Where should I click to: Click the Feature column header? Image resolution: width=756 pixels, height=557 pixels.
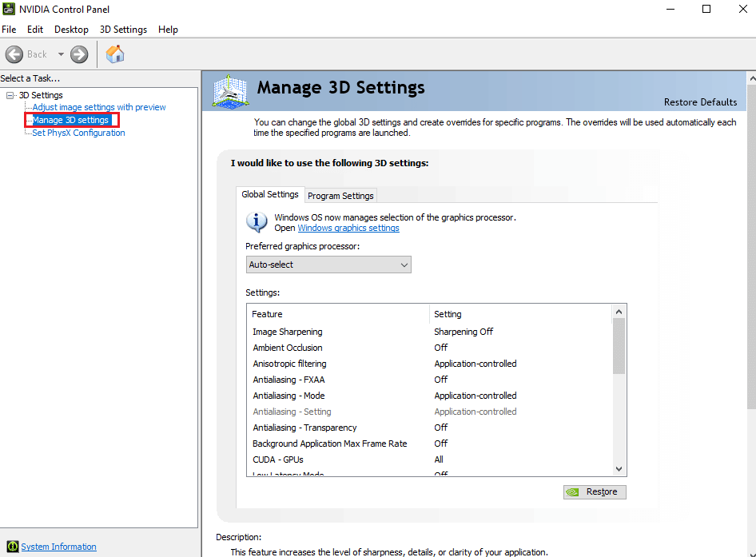pos(337,314)
